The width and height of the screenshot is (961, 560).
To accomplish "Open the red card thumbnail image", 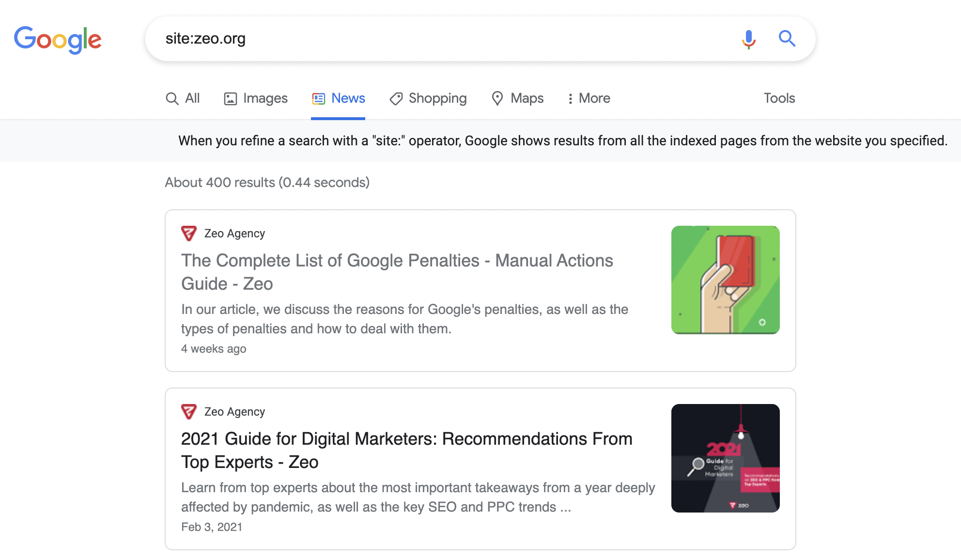I will coord(726,280).
